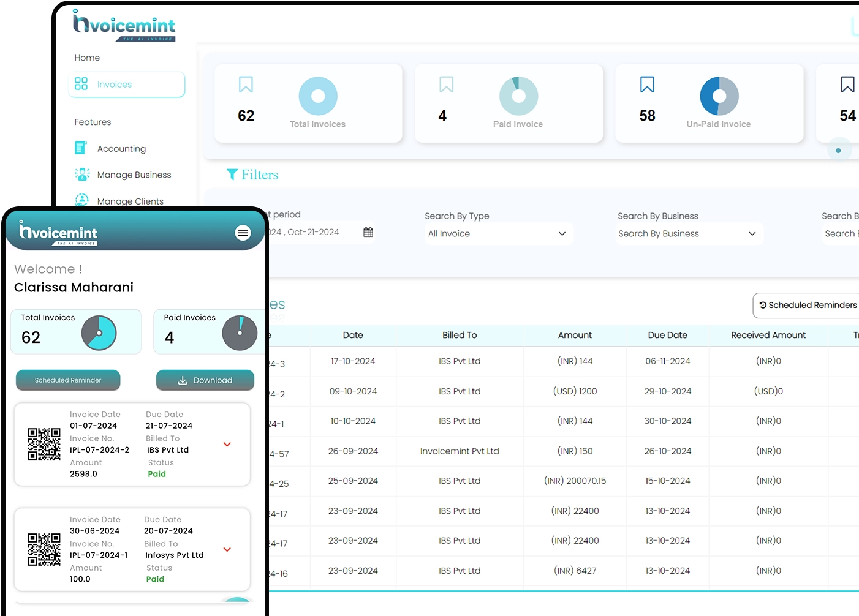Click the (USD)0 received amount cell
Viewport: 859px width, 616px height.
tap(768, 391)
